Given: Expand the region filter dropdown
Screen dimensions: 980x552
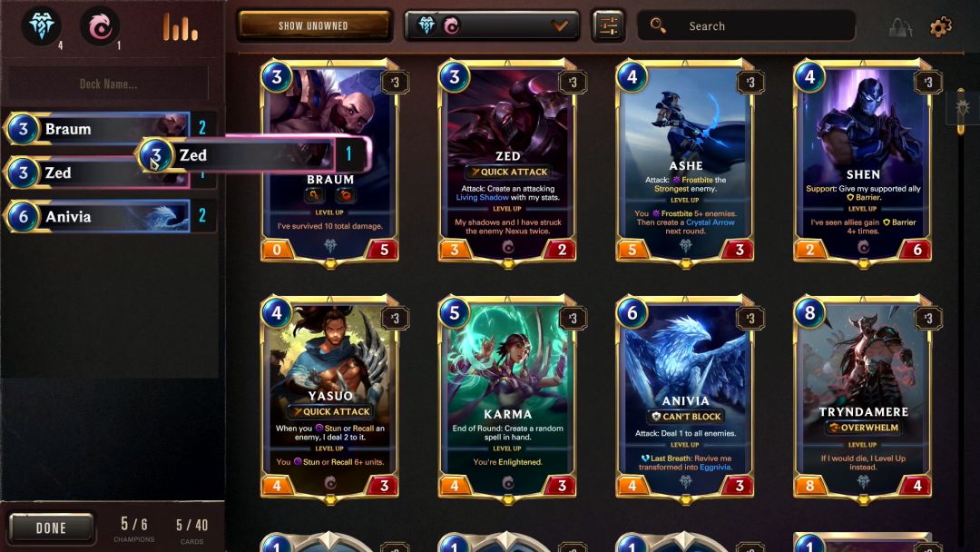Looking at the screenshot, I should (x=491, y=25).
